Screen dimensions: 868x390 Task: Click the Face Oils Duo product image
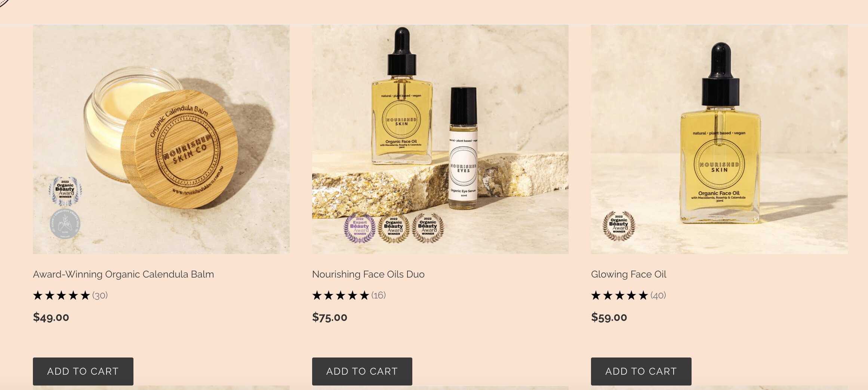[440, 139]
